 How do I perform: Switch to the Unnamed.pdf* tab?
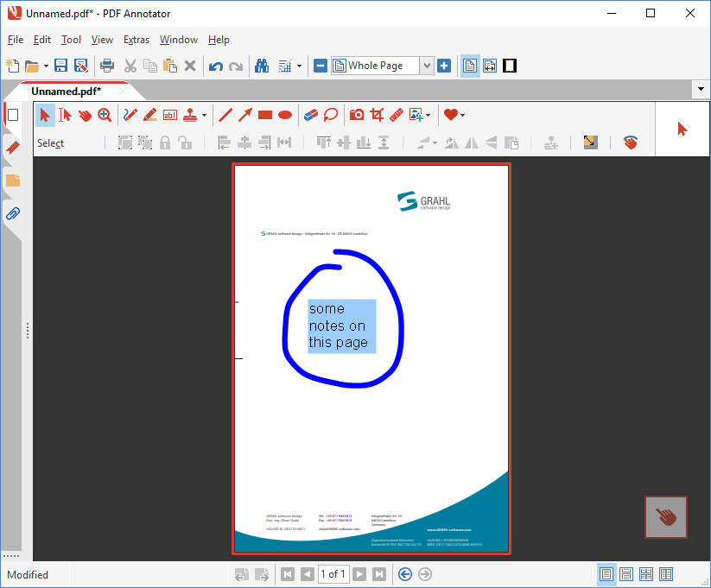[67, 92]
